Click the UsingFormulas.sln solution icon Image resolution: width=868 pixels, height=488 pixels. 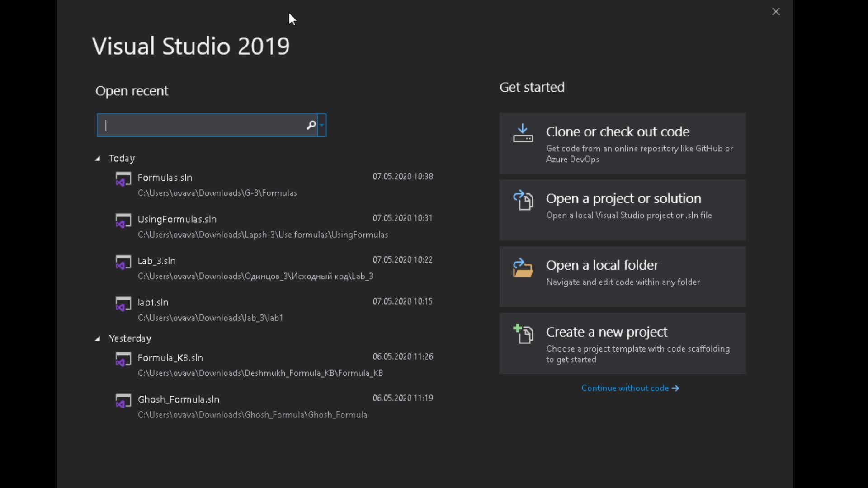(x=123, y=221)
